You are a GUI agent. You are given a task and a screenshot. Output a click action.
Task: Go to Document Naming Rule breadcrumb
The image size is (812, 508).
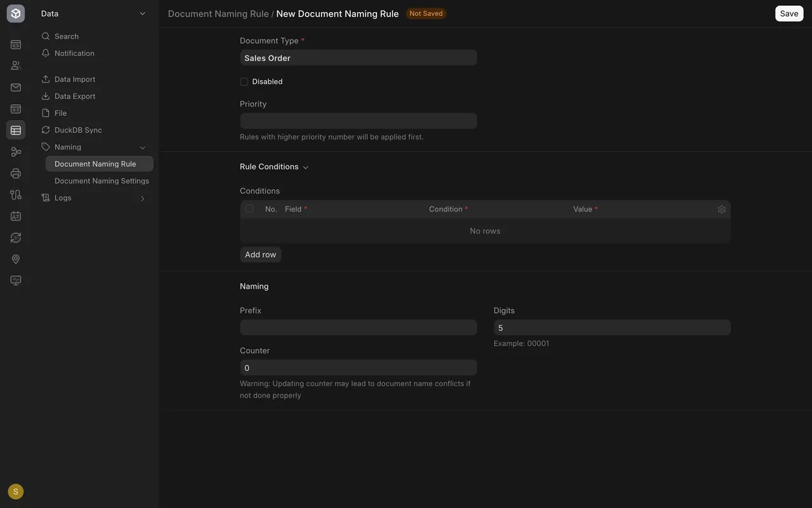point(218,13)
